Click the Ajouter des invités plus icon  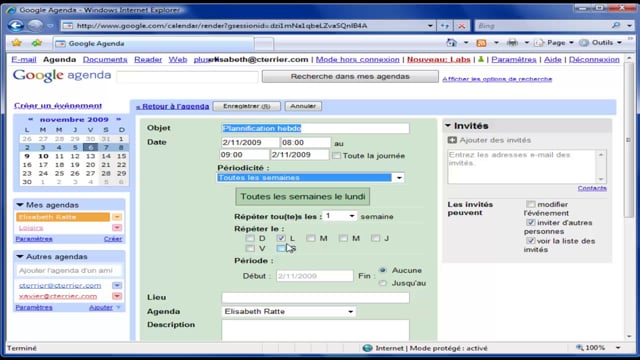(x=452, y=140)
